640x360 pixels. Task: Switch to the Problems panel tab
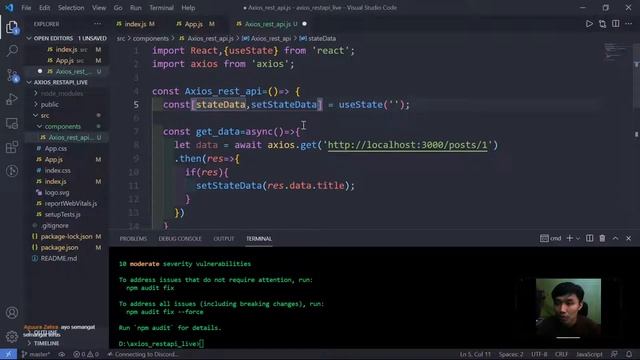133,239
